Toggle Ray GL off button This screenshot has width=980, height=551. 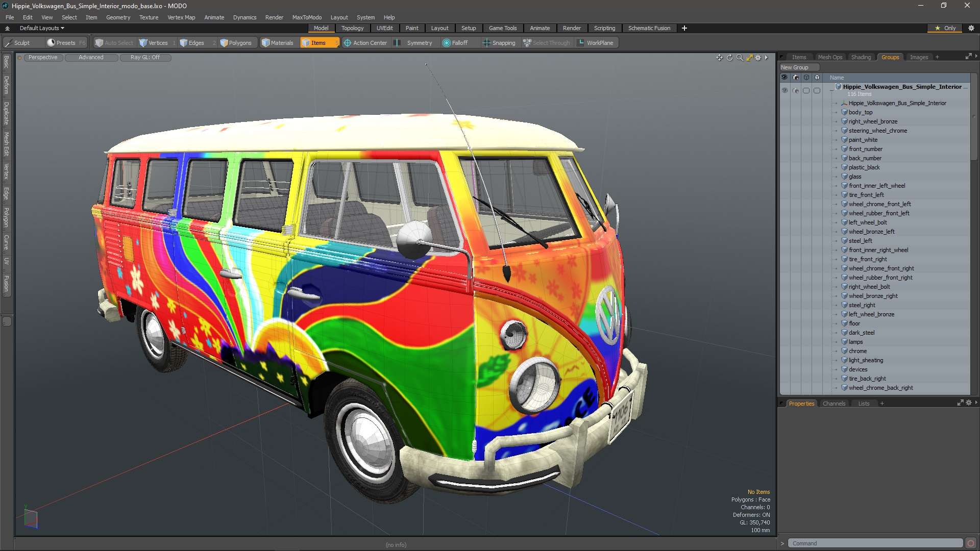click(x=145, y=58)
